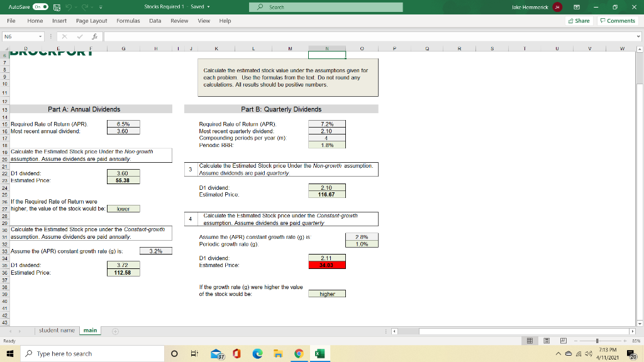Viewport: 644px width, 362px height.
Task: Open the Comments panel
Action: pyautogui.click(x=617, y=21)
